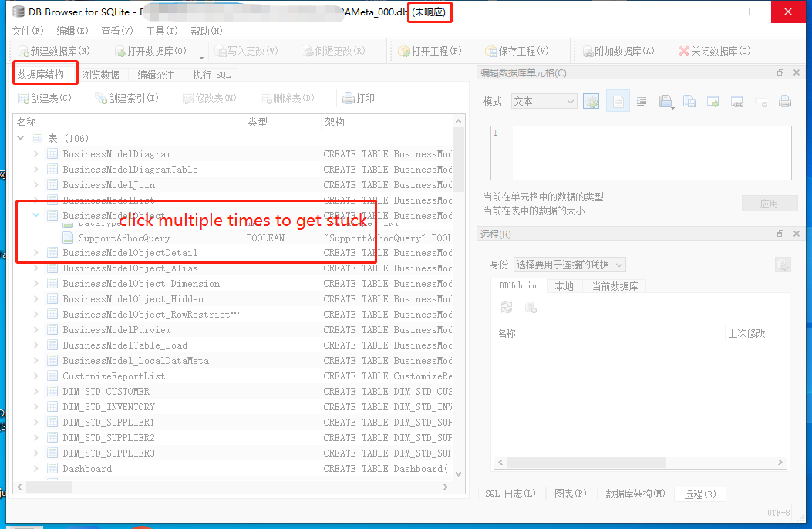Click the 上次修改 column header
Image resolution: width=812 pixels, height=529 pixels.
[755, 333]
